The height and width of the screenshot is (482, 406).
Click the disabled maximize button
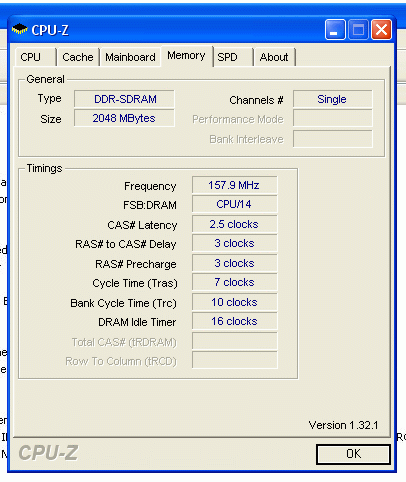pos(358,30)
